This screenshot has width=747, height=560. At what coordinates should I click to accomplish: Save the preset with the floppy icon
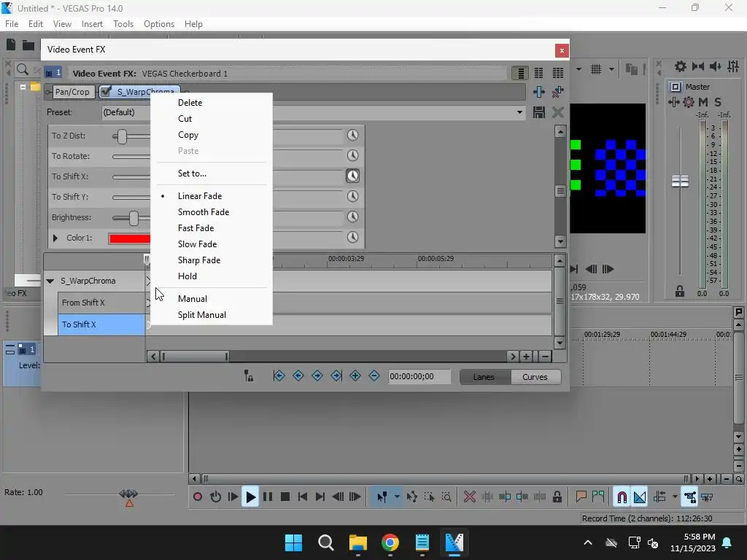click(539, 112)
